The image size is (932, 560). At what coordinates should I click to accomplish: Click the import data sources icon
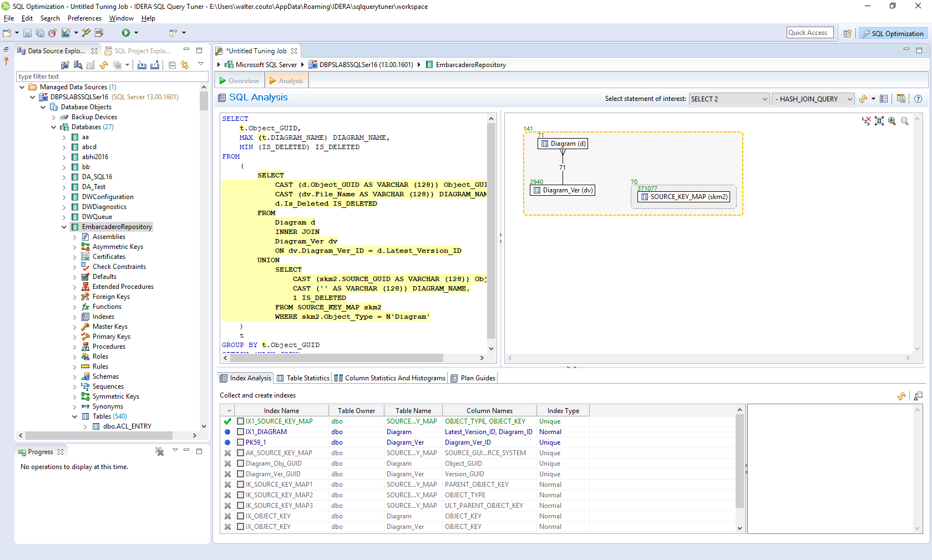coord(142,65)
